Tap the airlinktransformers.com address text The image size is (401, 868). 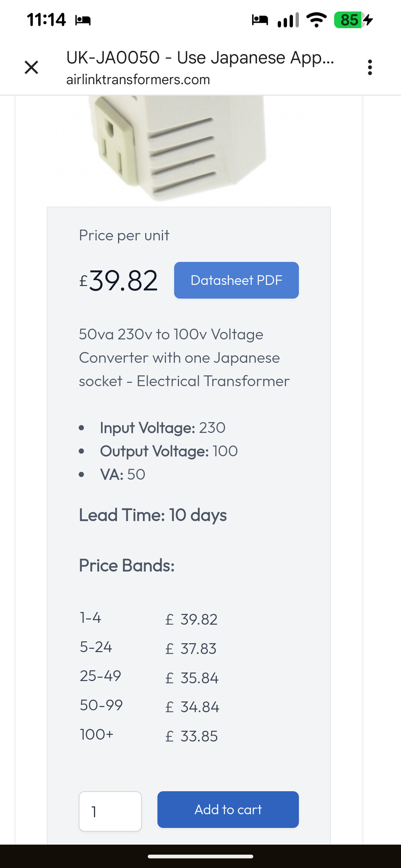coord(138,80)
